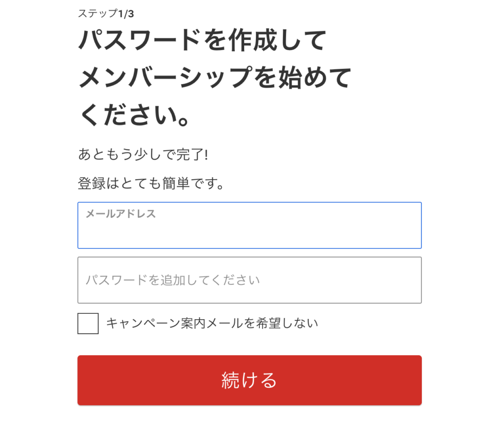Screen dimensions: 504x428
Task: Click the placeholder text in the password box
Action: coord(173,280)
